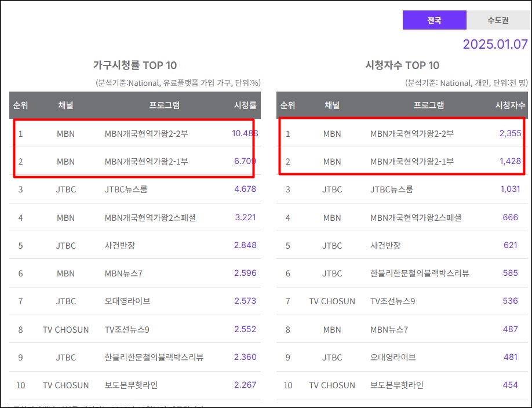
Task: Click MBN개국현역가왕2-1부 in household ratings table
Action: coord(146,162)
